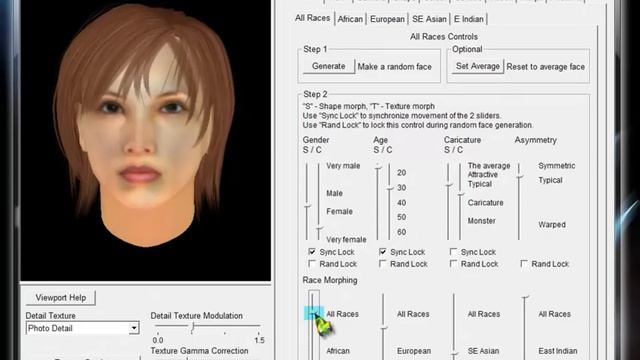Click the Age shape slider handle

point(378,167)
